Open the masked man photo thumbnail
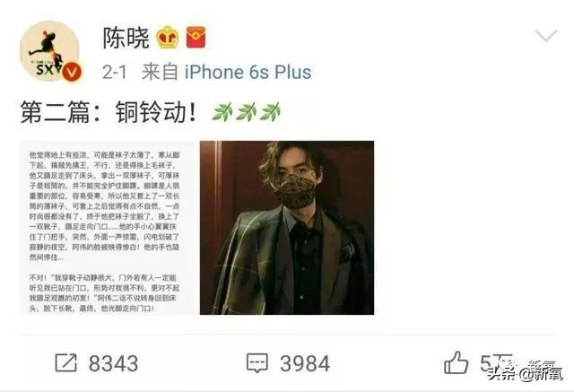 [x=287, y=228]
